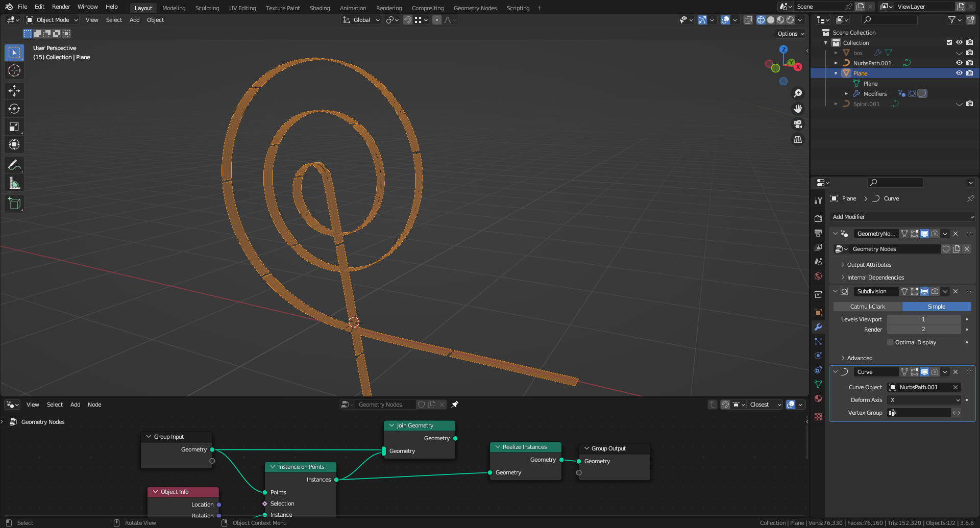Open Deform Axis X dropdown

[x=924, y=400]
